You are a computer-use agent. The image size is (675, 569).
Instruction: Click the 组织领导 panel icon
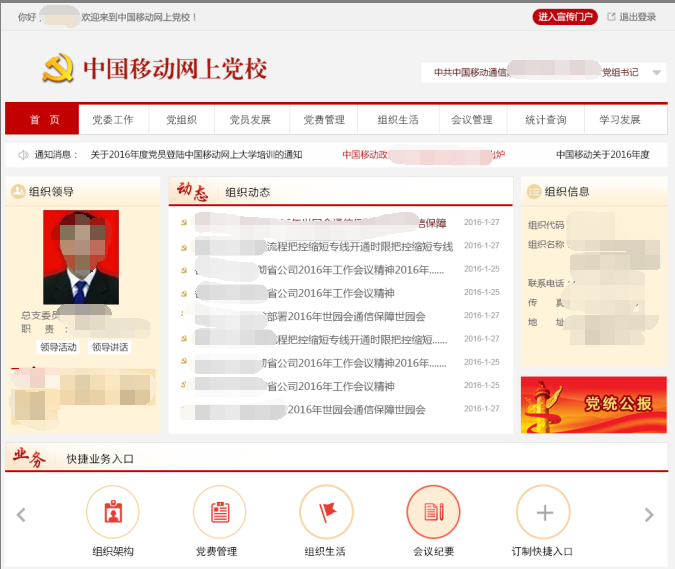(18, 191)
